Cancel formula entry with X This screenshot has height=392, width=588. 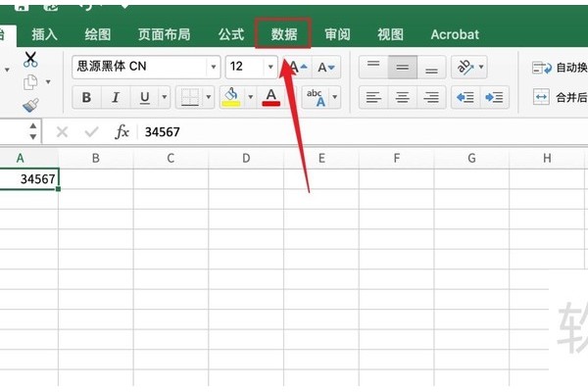[x=62, y=132]
